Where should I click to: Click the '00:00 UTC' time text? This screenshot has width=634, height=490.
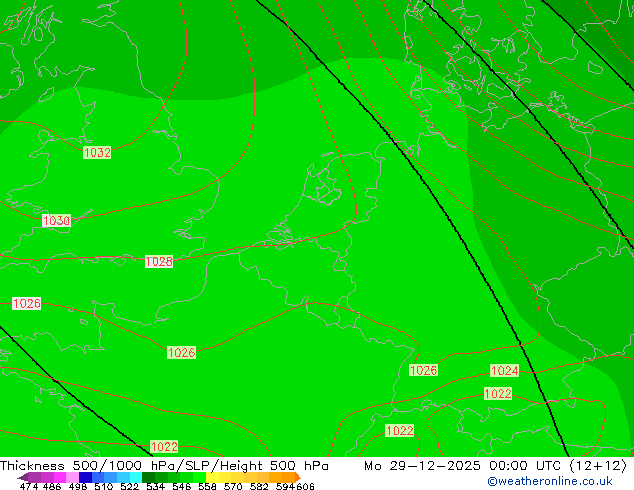click(525, 466)
